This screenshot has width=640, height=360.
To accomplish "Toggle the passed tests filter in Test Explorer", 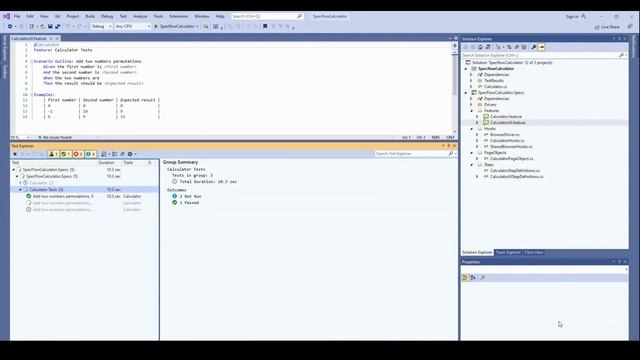I will click(x=66, y=154).
